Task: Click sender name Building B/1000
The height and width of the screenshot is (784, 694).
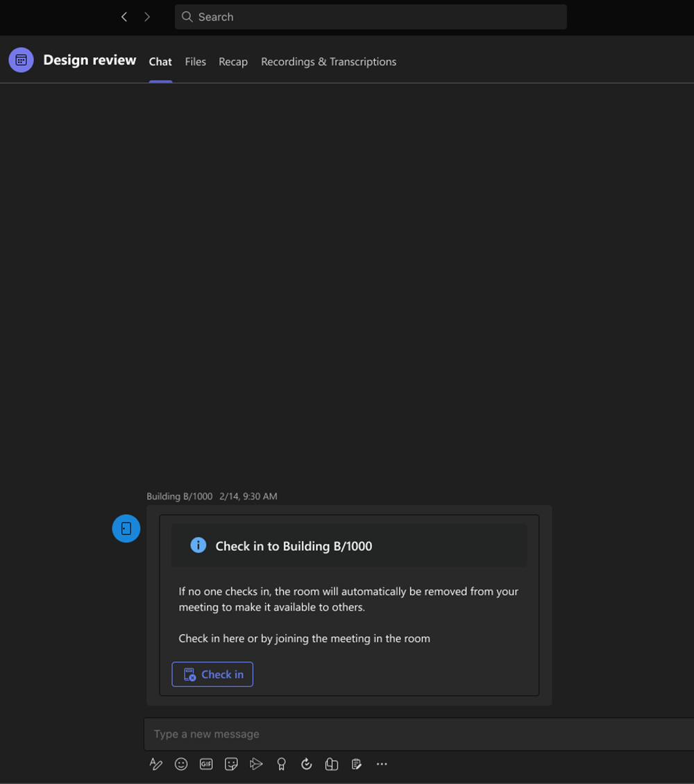Action: [180, 497]
